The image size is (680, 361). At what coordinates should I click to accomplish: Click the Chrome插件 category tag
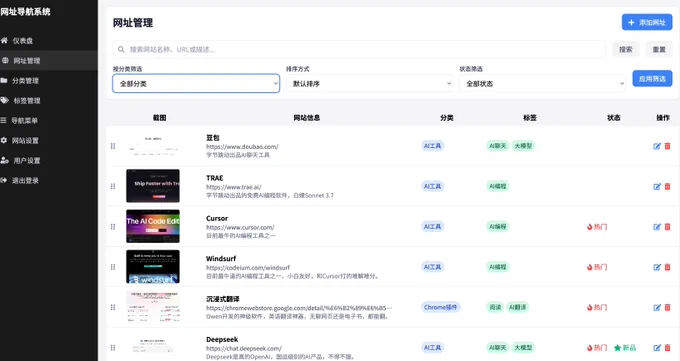tap(441, 307)
